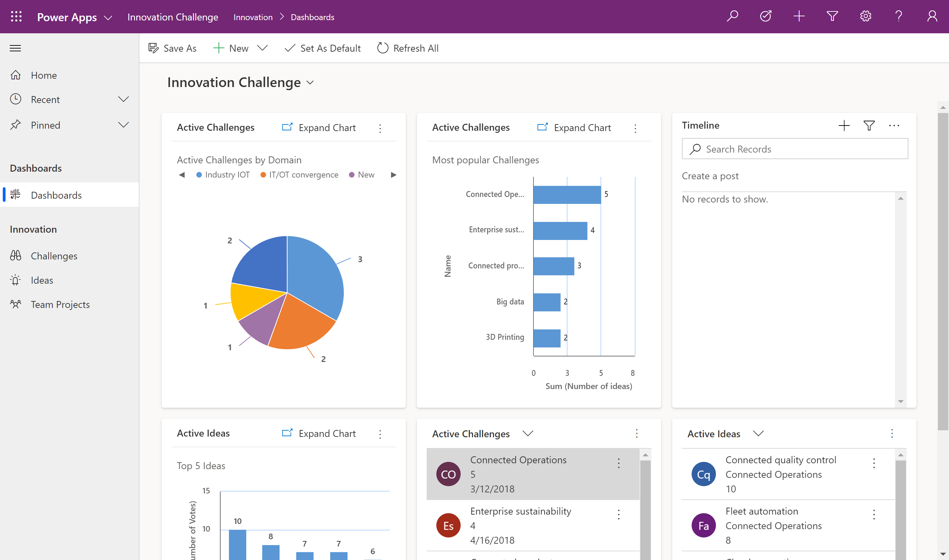
Task: Click Set As Default for this dashboard
Action: [x=323, y=48]
